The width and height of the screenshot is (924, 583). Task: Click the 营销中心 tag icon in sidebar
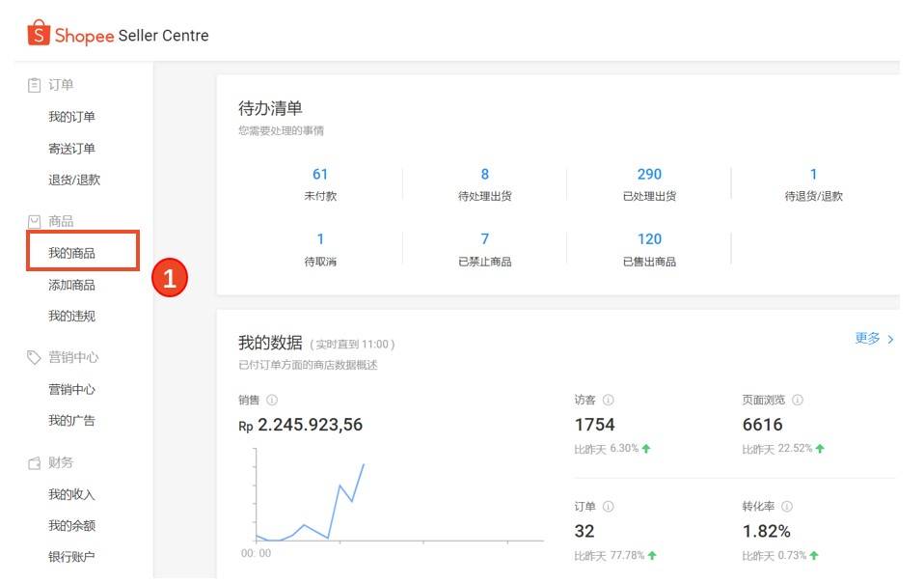click(34, 358)
